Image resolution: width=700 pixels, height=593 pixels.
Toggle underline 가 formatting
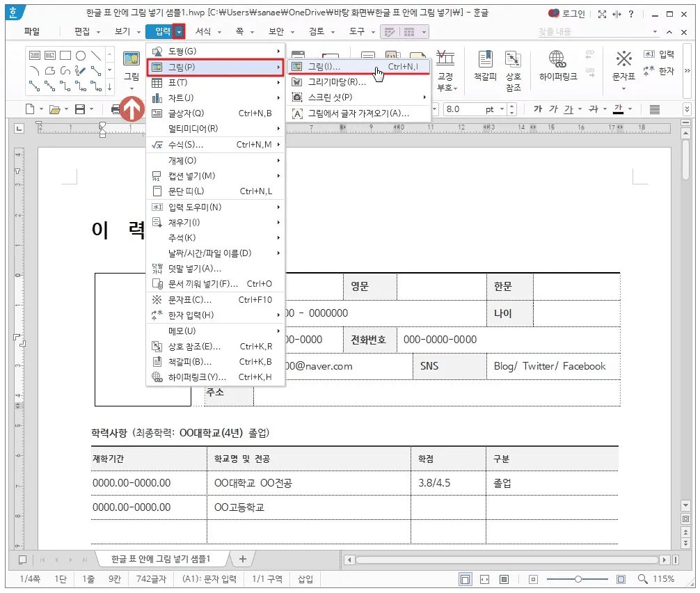568,109
